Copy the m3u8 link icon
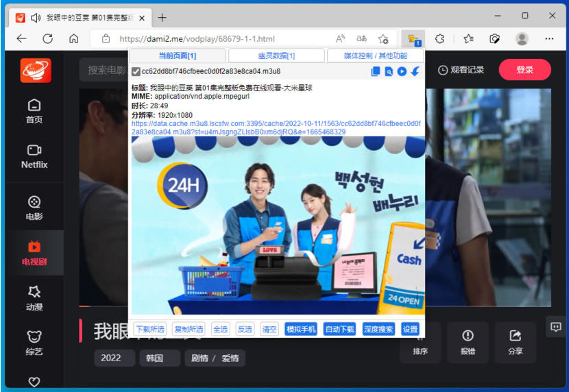The width and height of the screenshot is (569, 392). coord(375,71)
